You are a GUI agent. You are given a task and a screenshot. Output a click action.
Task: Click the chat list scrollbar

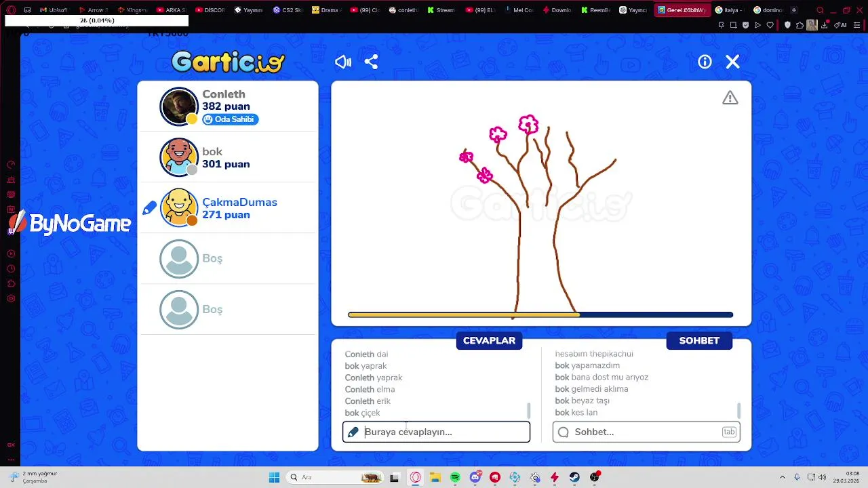(x=738, y=410)
